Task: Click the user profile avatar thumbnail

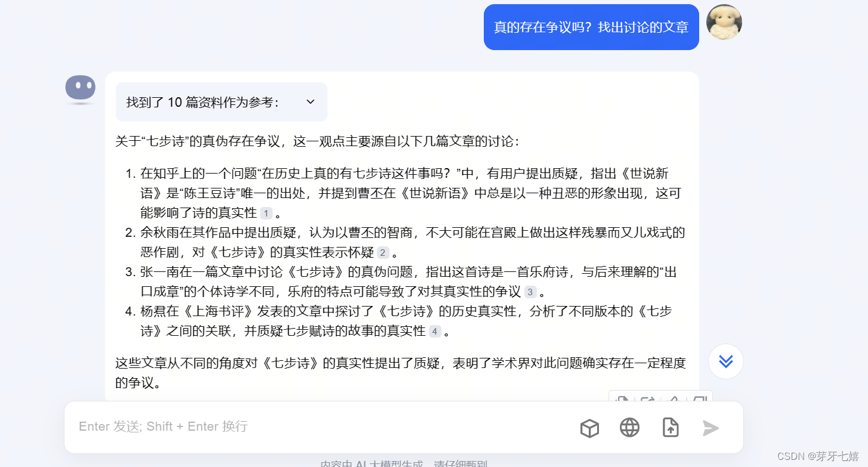Action: 724,22
